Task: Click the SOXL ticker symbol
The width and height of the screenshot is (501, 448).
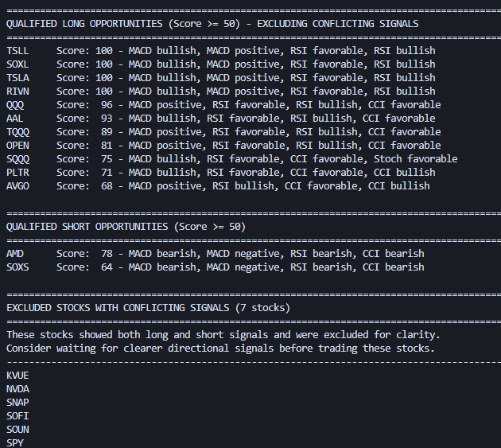Action: pyautogui.click(x=17, y=64)
